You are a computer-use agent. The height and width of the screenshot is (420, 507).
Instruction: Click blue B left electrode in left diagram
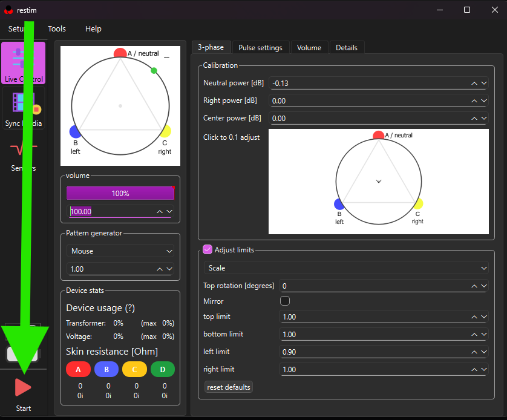75,131
